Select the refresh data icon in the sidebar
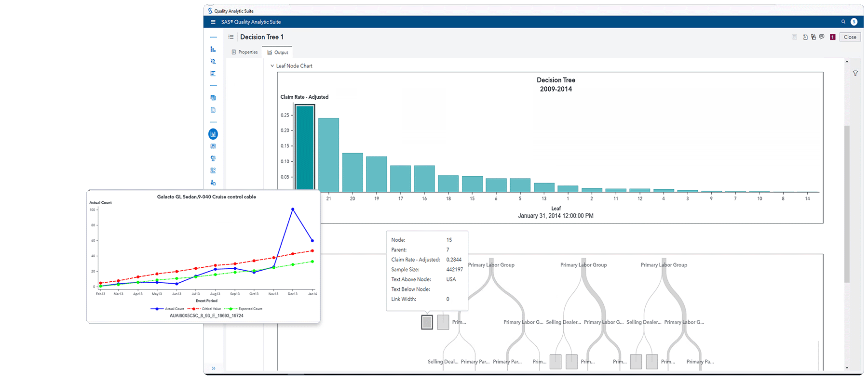868x380 pixels. pyautogui.click(x=213, y=61)
